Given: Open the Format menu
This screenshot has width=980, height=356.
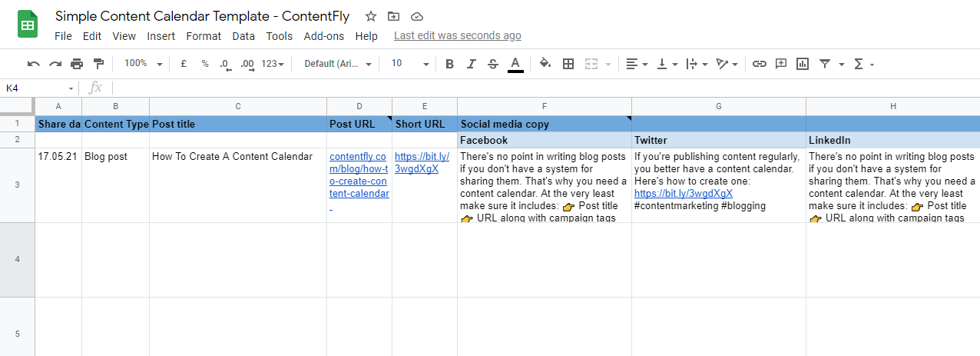Looking at the screenshot, I should [x=204, y=36].
